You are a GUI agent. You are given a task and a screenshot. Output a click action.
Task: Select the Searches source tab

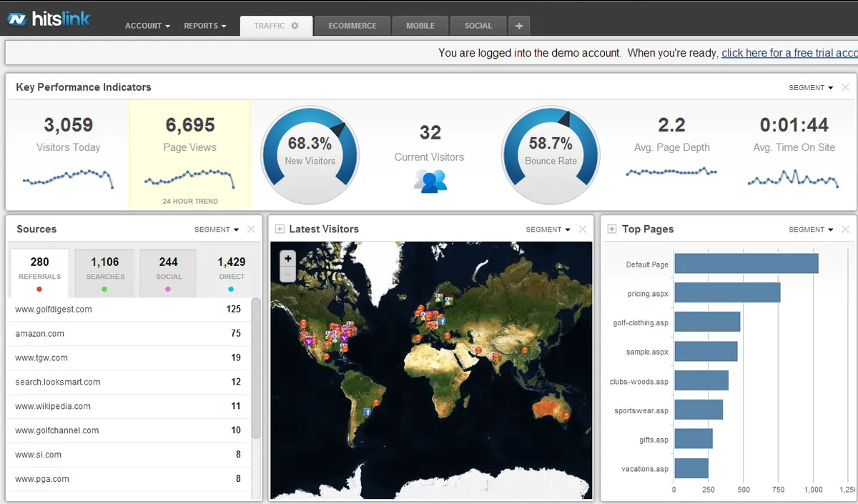coord(105,269)
